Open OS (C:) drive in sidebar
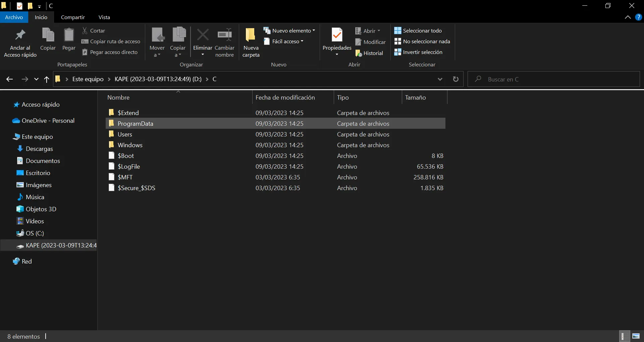Viewport: 644px width, 342px height. 30,233
